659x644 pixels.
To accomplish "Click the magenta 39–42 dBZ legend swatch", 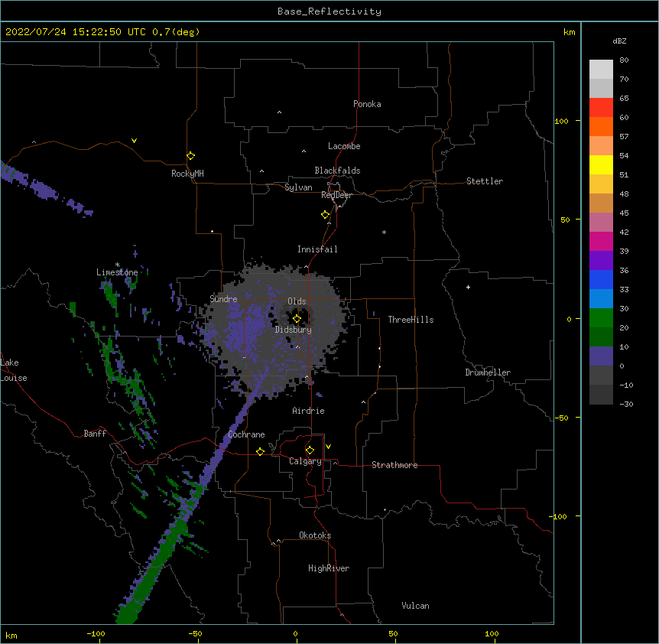I will tap(601, 242).
